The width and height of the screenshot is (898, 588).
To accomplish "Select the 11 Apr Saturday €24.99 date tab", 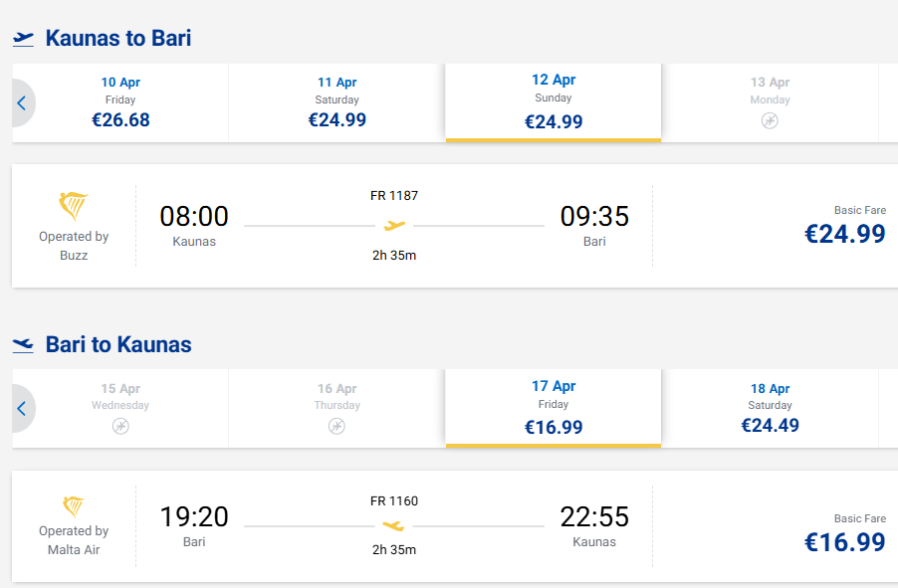I will pos(337,102).
